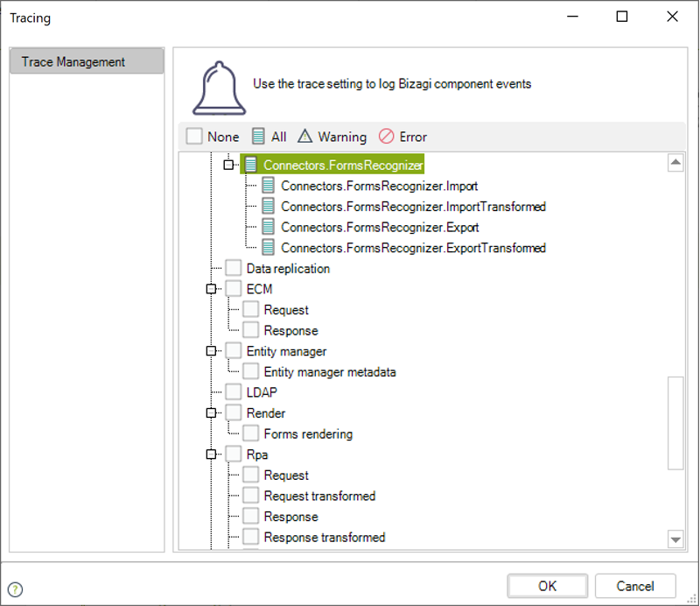Toggle the ECM checkbox
Screen dimensions: 700x606
point(234,289)
